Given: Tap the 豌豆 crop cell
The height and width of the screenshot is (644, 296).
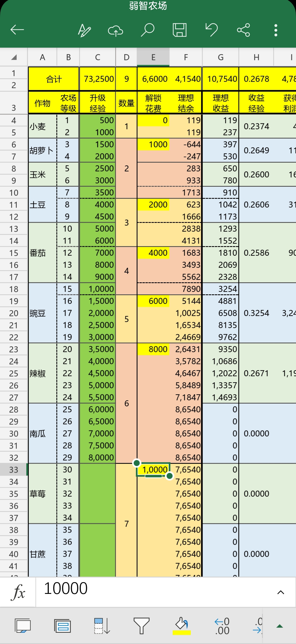Looking at the screenshot, I should click(x=42, y=313).
